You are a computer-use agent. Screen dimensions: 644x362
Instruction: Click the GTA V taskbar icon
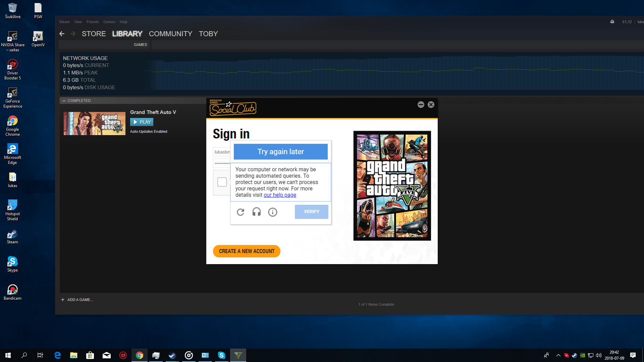click(238, 355)
